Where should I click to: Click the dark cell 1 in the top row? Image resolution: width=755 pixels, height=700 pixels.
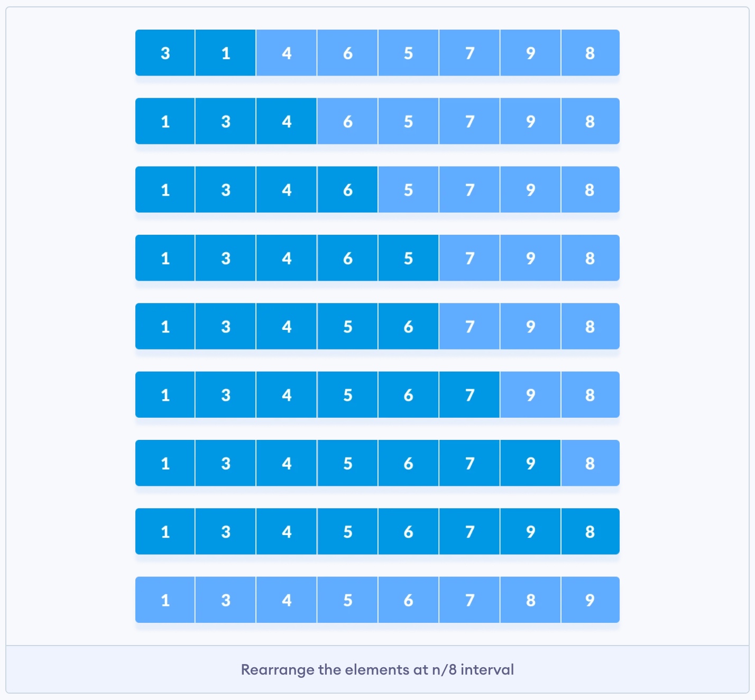pos(226,53)
